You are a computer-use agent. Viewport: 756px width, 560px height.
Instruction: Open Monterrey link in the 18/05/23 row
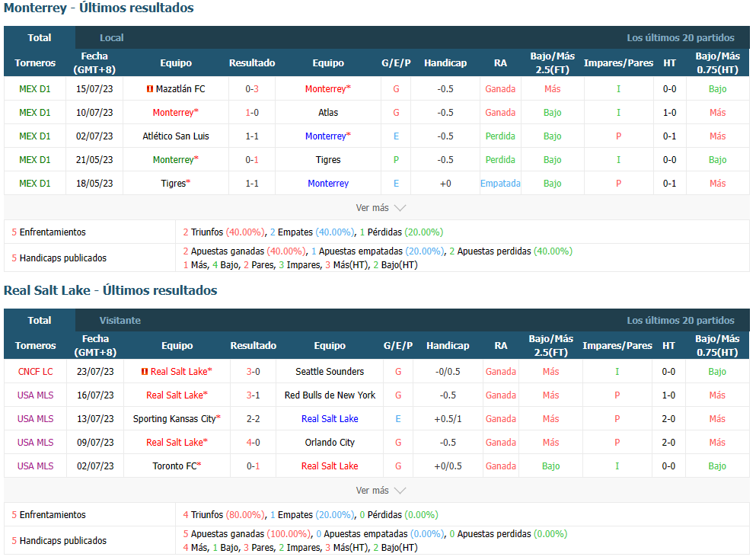pos(328,184)
